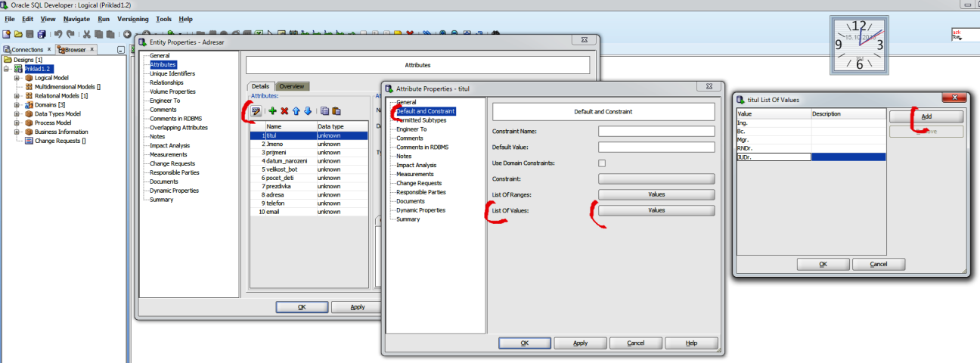Viewport: 980px width, 363px height.
Task: Select the Mgr. row in values list
Action: [774, 140]
